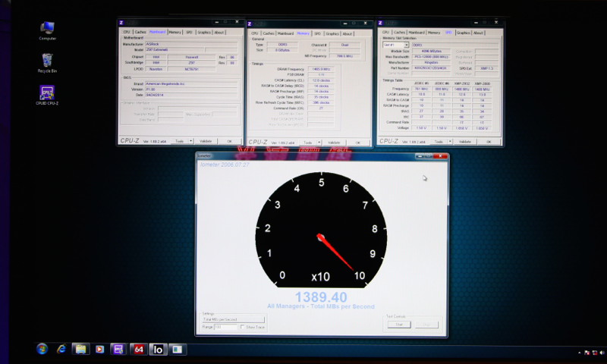Click the red AIDA64 taskbar icon
The height and width of the screenshot is (364, 607).
click(x=138, y=349)
